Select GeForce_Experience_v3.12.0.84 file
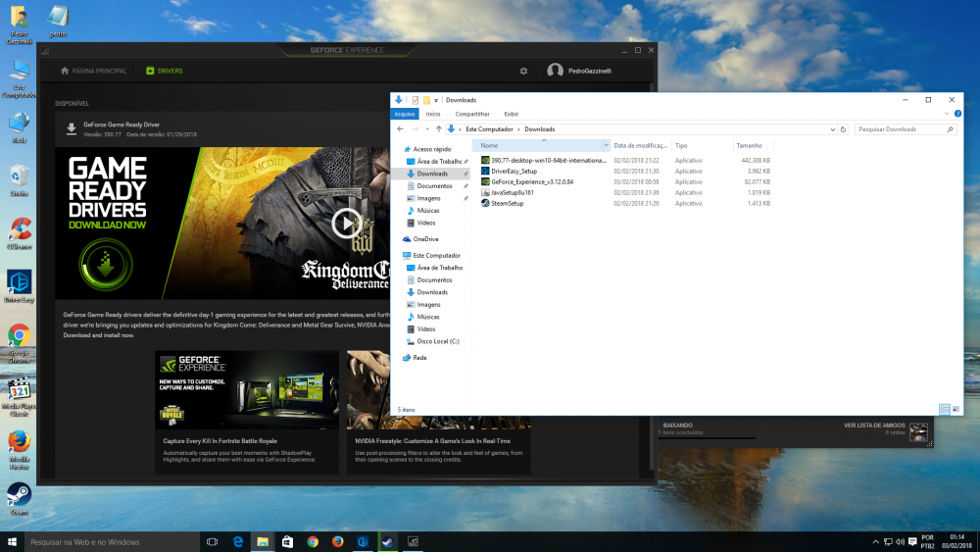 527,182
